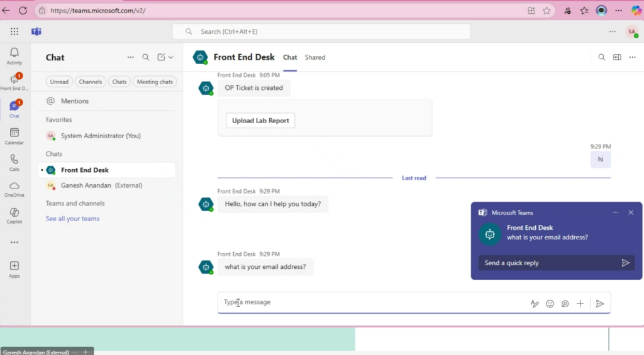Image resolution: width=644 pixels, height=355 pixels.
Task: Open System Administrator (You) chat
Action: click(x=107, y=136)
